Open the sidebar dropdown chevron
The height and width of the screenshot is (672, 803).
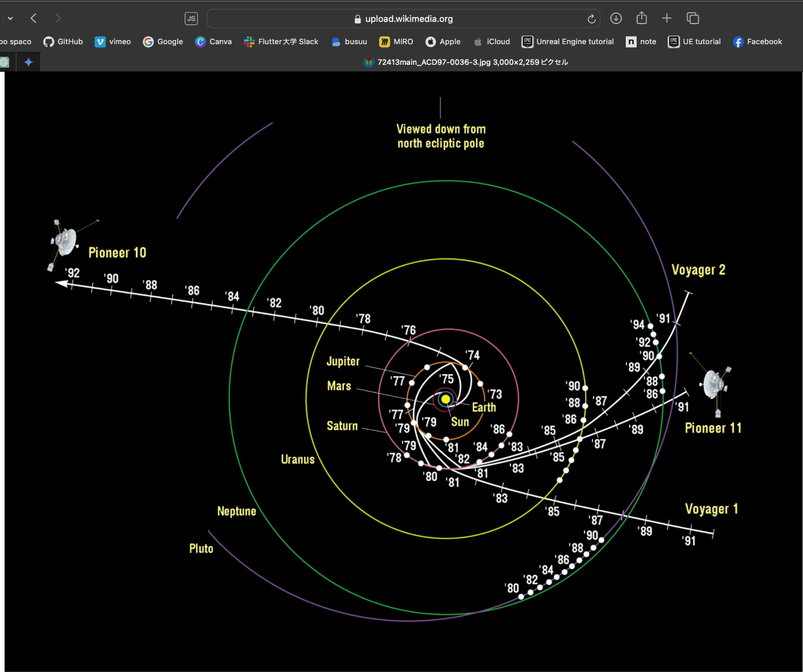click(10, 18)
